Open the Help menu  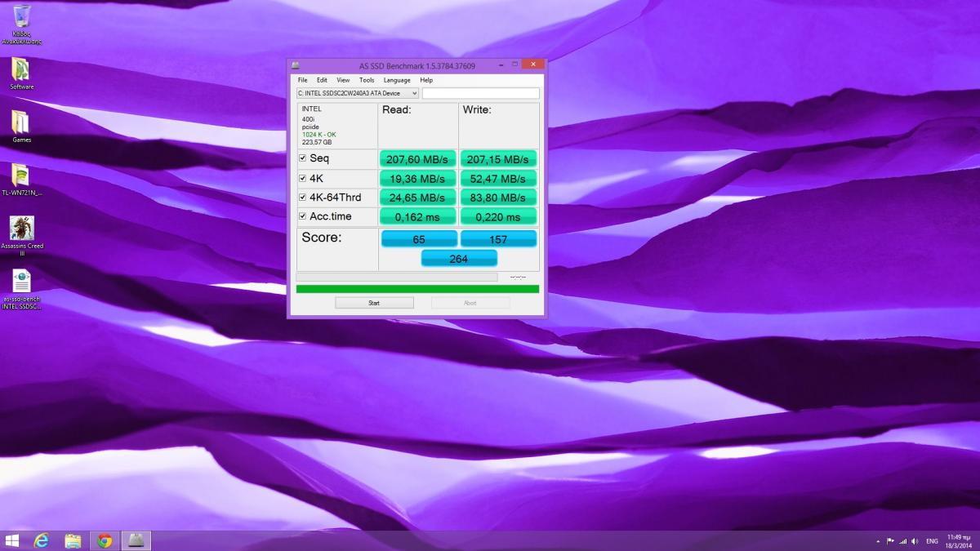click(426, 80)
